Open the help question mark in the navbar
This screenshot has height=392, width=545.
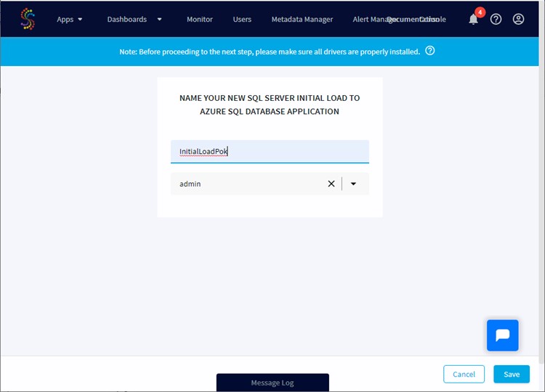496,19
